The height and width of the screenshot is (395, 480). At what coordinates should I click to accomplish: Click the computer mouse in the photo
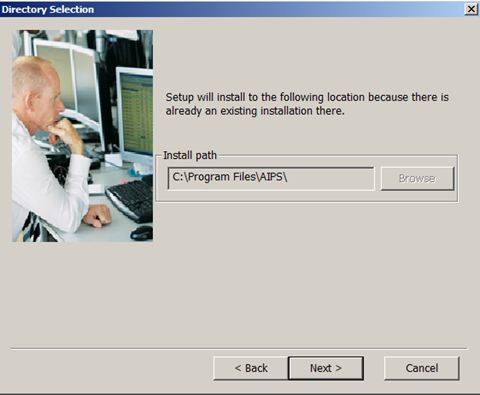point(142,232)
